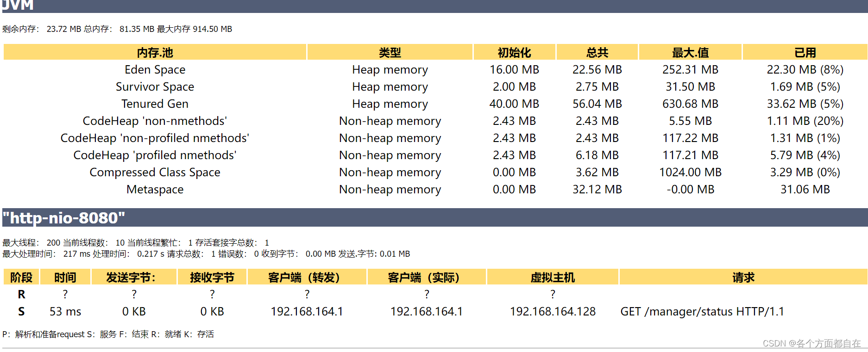Screen dimensions: 868x352
Task: Click Eden Space used value 22.30 MB (8%)
Action: (x=805, y=69)
